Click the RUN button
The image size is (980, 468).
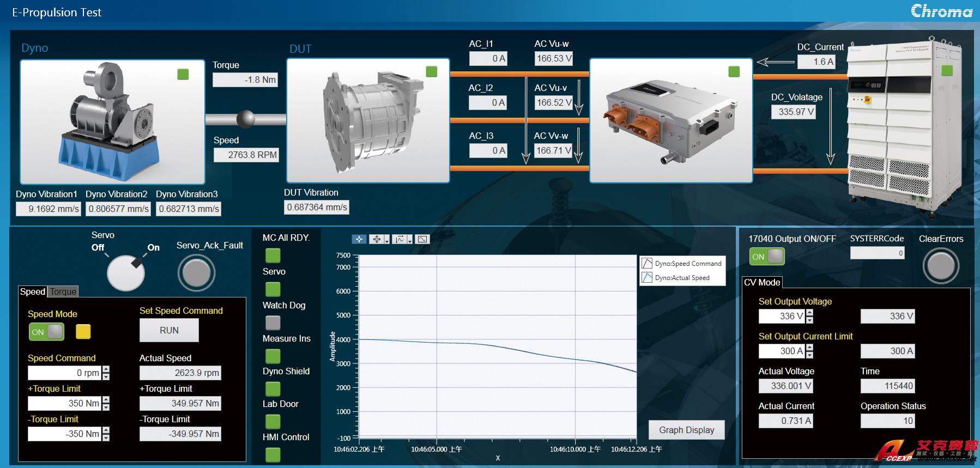[169, 330]
